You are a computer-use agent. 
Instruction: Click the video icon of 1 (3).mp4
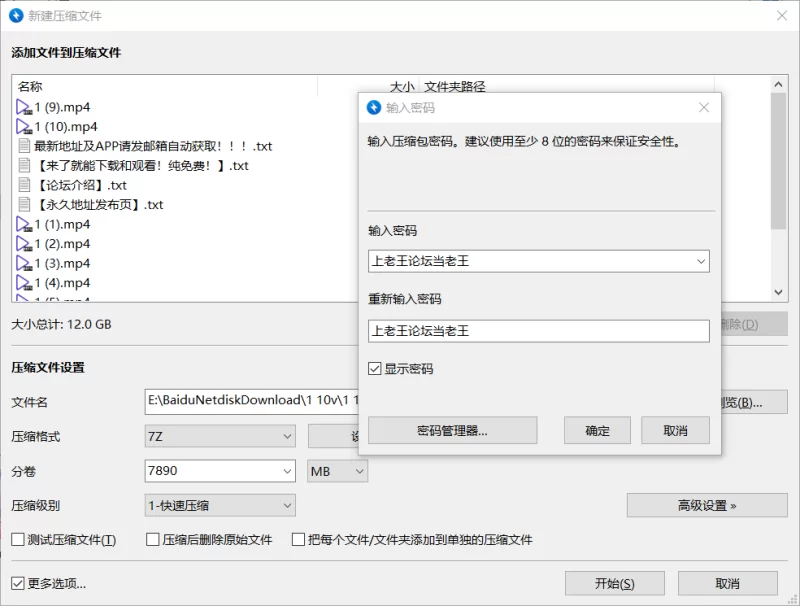click(x=24, y=263)
